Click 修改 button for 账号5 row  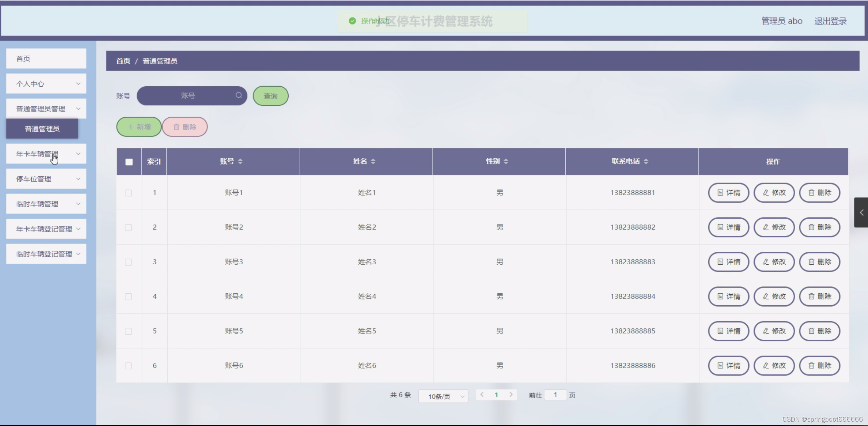pos(774,331)
